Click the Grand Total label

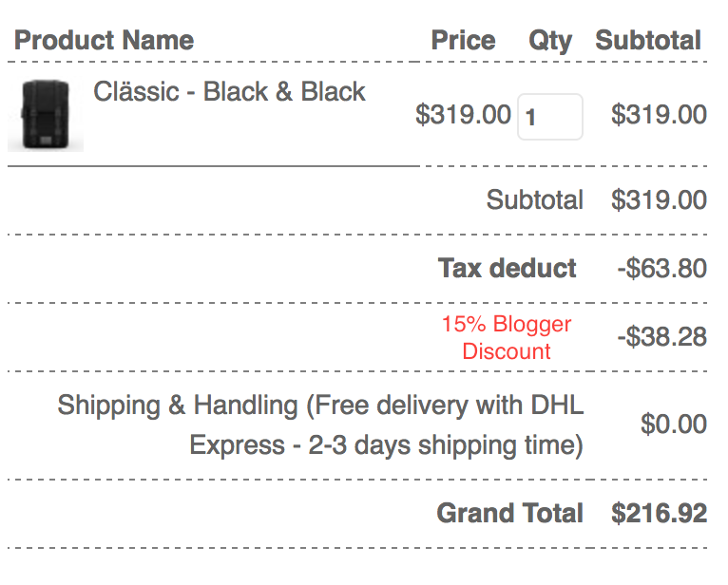tap(509, 514)
